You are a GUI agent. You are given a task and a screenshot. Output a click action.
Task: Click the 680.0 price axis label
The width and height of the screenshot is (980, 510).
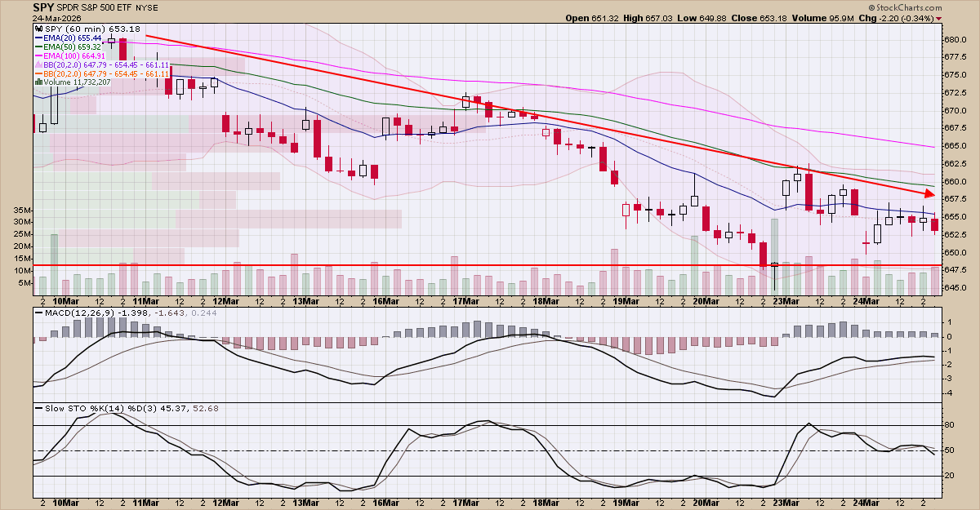[955, 39]
